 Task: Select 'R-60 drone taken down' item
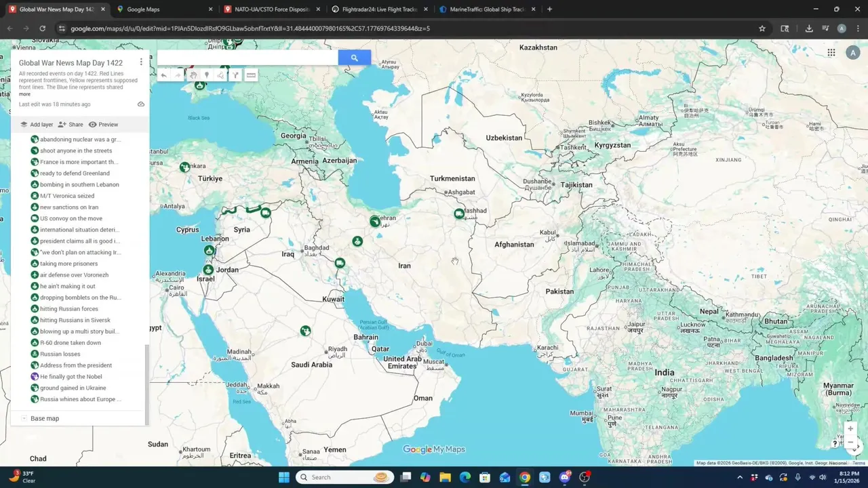tap(71, 343)
